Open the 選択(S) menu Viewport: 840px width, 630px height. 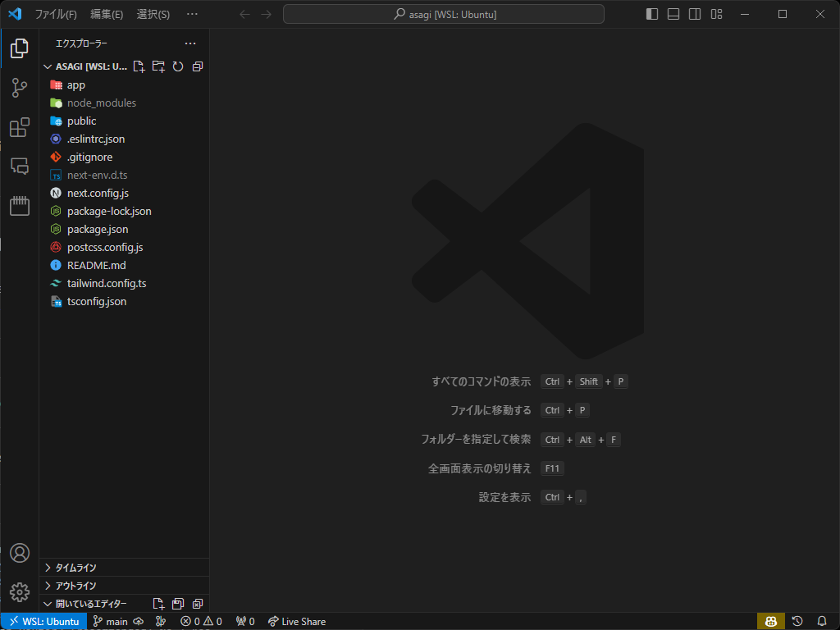153,15
